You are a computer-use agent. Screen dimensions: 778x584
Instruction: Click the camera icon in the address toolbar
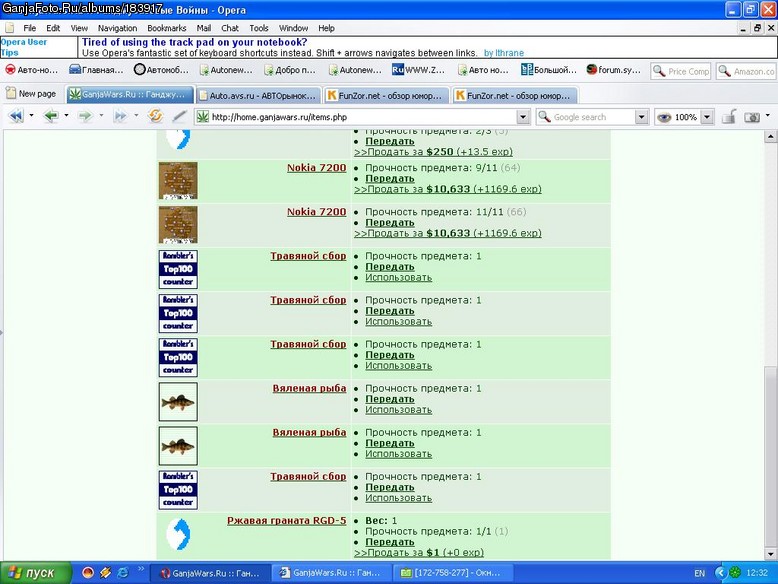pyautogui.click(x=752, y=117)
